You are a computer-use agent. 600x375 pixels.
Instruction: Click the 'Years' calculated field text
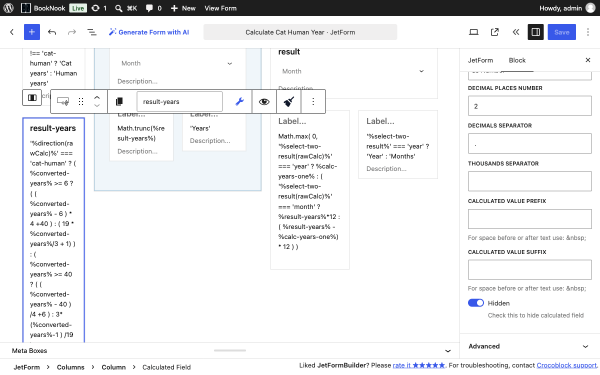tap(200, 128)
